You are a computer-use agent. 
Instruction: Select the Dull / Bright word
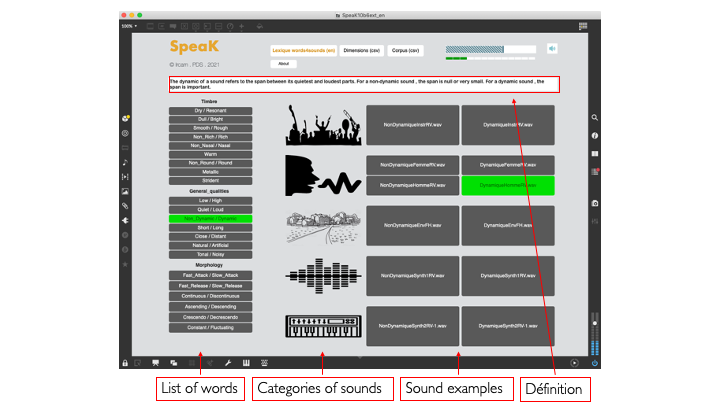coord(210,119)
